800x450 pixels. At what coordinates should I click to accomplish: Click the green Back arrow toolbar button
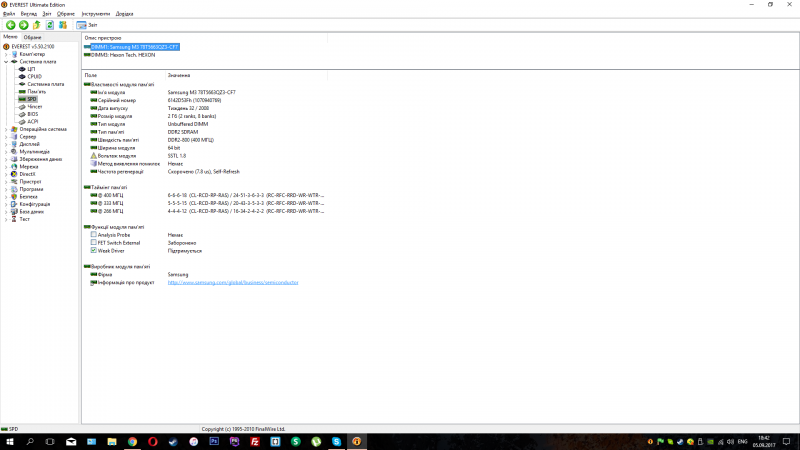pyautogui.click(x=10, y=25)
